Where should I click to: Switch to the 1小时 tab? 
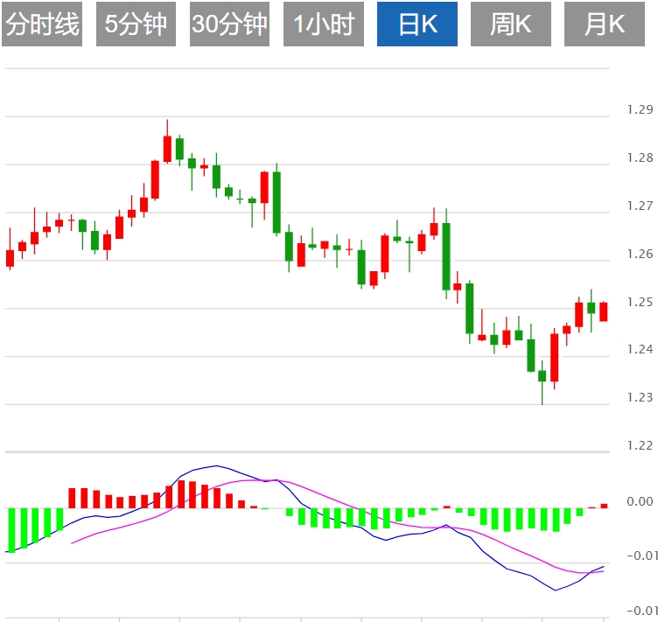[x=324, y=24]
